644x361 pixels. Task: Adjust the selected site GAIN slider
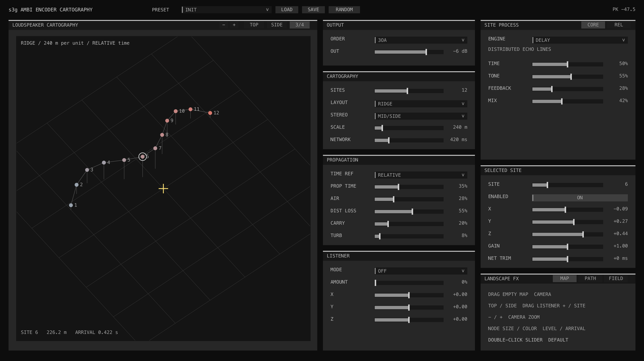point(568,247)
